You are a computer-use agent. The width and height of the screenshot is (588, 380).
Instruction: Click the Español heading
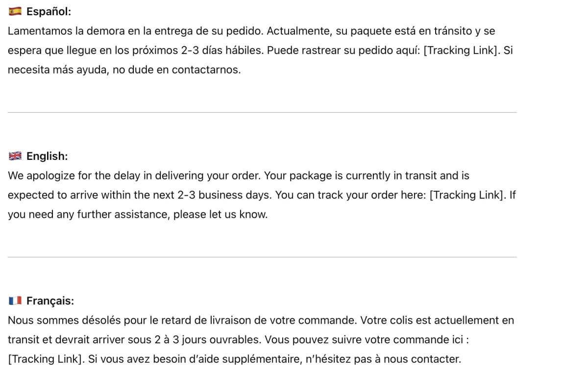(49, 11)
